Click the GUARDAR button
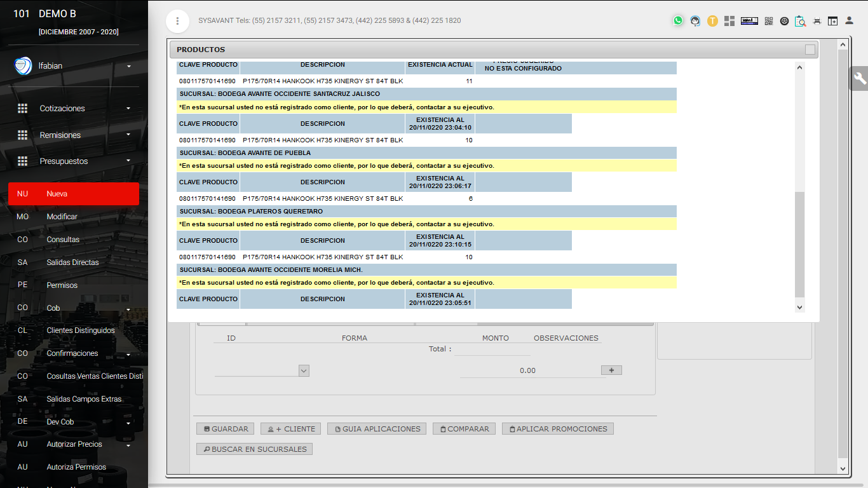Image resolution: width=868 pixels, height=488 pixels. tap(225, 429)
